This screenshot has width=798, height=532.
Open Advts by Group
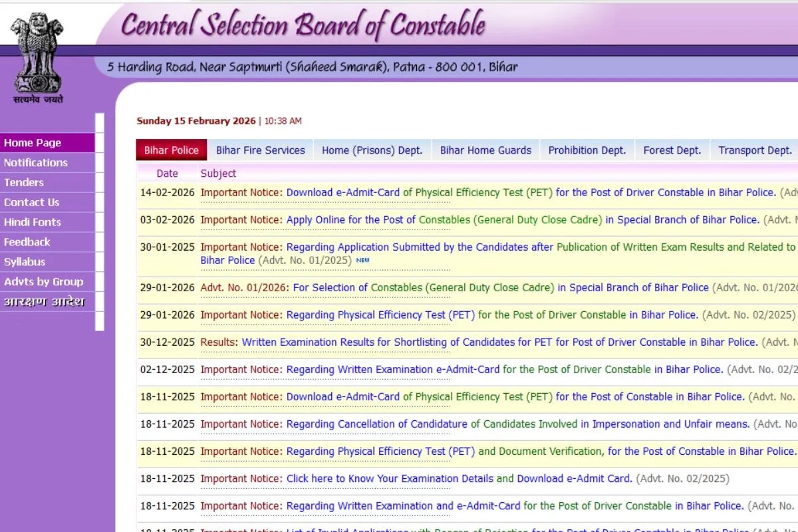point(43,282)
